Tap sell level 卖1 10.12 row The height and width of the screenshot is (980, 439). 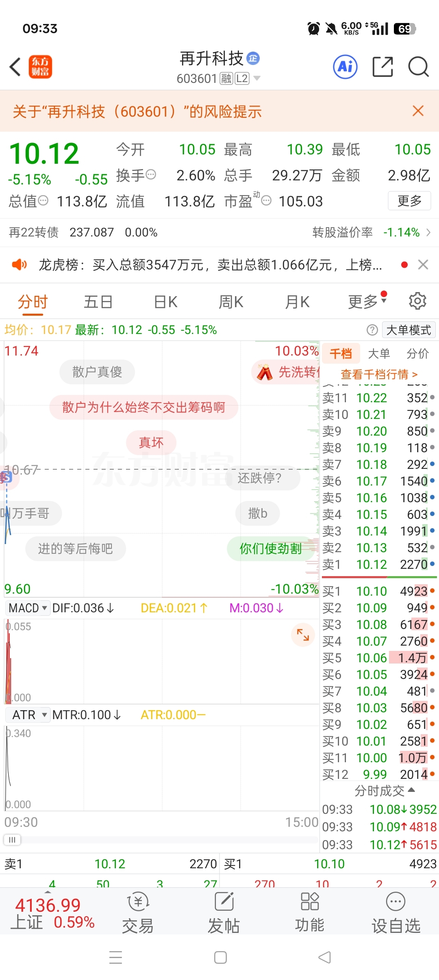click(379, 564)
